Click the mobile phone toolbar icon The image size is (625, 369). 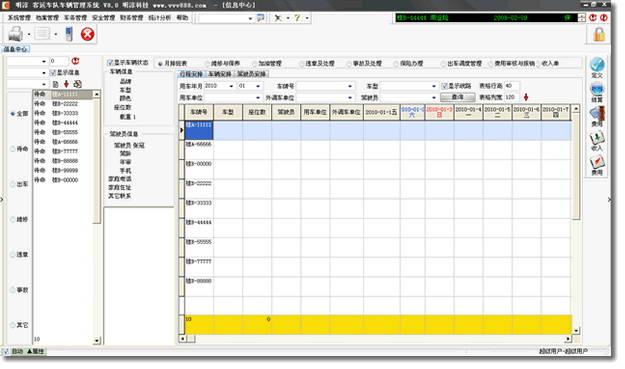point(69,34)
